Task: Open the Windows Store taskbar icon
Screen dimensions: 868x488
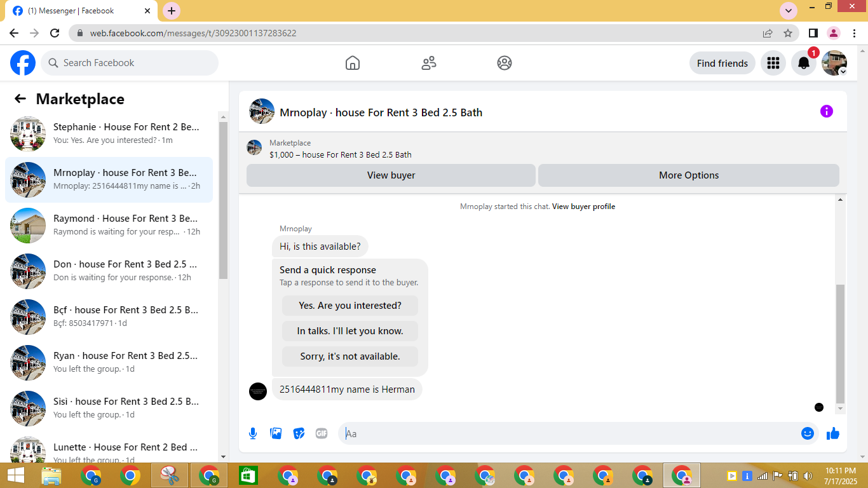Action: [248, 475]
